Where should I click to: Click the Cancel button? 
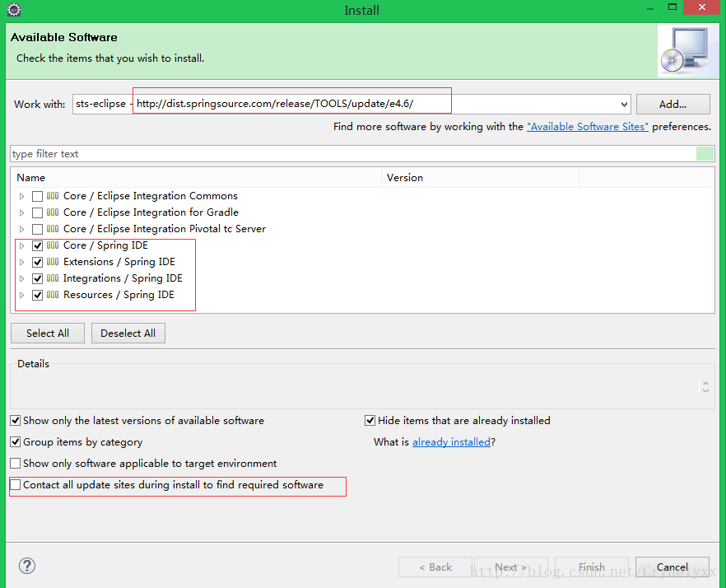click(672, 567)
